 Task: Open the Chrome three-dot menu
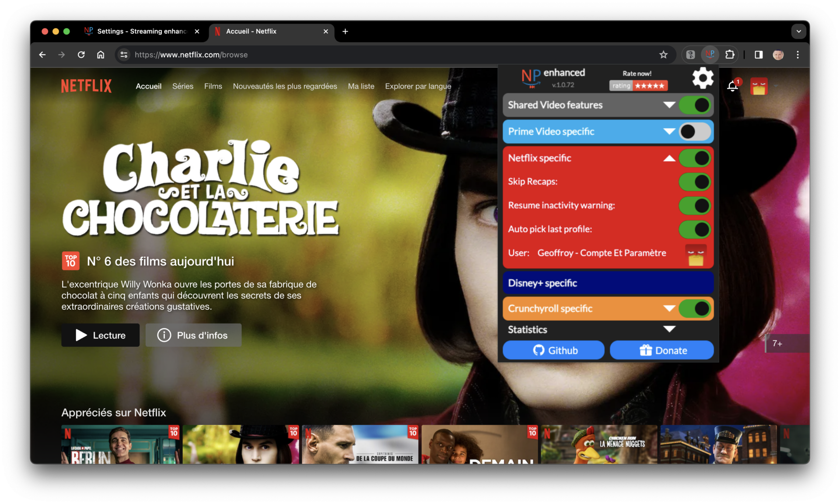(798, 55)
